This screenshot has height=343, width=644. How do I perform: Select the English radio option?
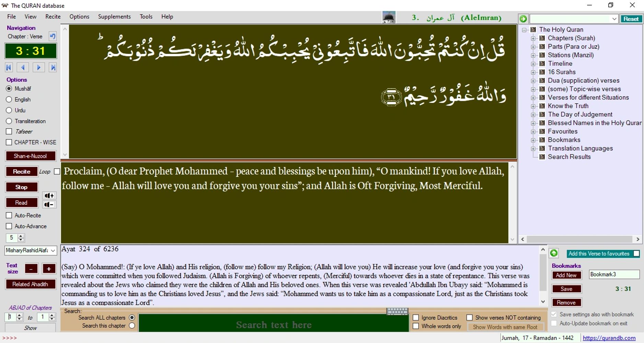[9, 99]
